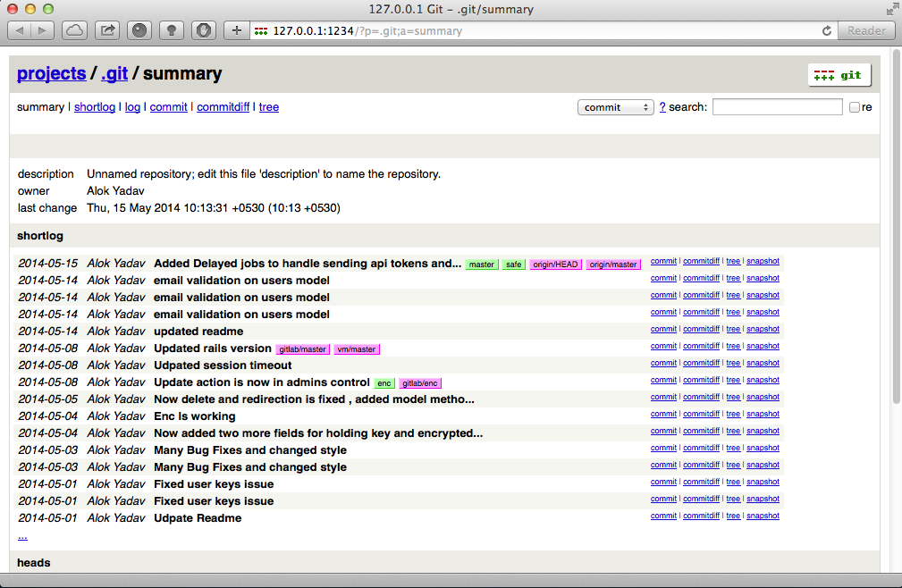Open the commitdiff navigation link
Viewport: 902px width, 588px height.
[x=223, y=107]
